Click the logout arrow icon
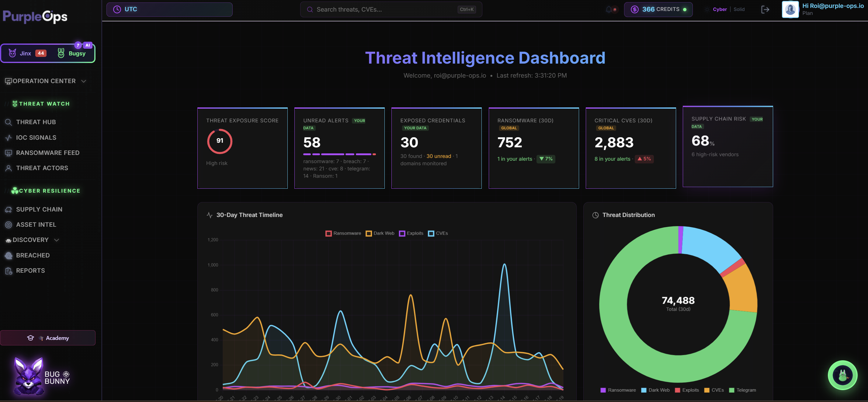 (x=765, y=9)
